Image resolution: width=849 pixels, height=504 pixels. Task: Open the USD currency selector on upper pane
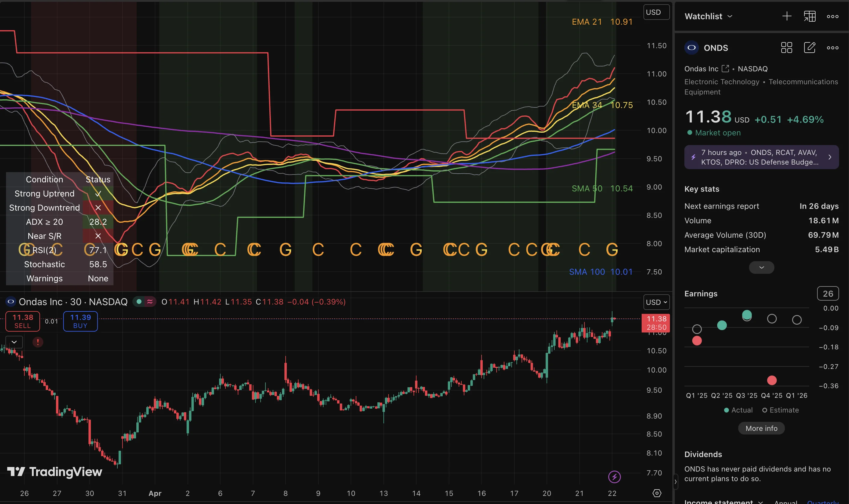656,12
